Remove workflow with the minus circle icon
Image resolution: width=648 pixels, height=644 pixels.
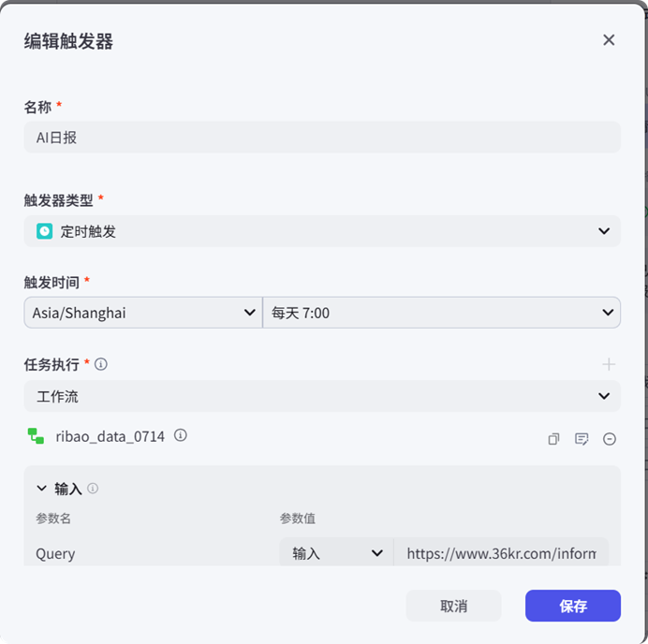click(610, 439)
